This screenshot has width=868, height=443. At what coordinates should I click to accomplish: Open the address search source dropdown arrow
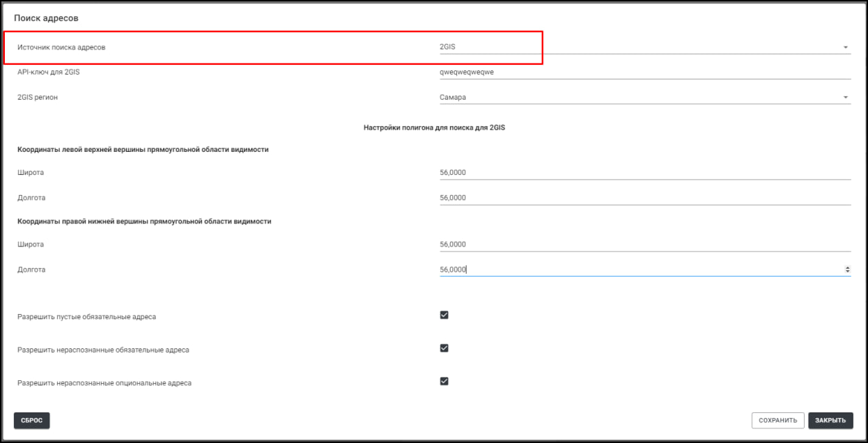845,47
